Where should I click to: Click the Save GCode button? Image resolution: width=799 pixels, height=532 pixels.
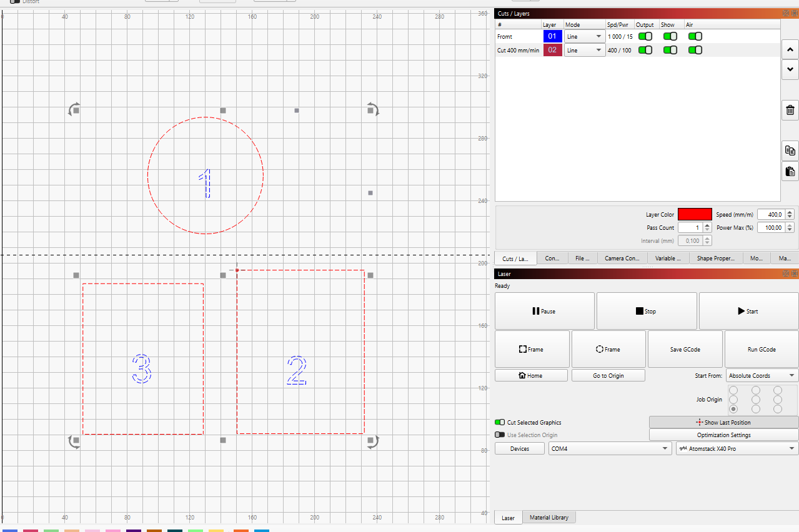click(685, 349)
